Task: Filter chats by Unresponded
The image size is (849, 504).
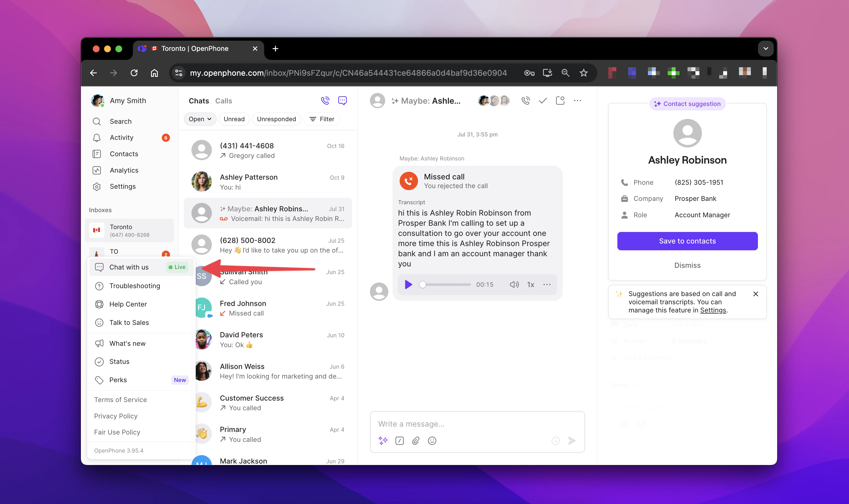Action: tap(276, 119)
